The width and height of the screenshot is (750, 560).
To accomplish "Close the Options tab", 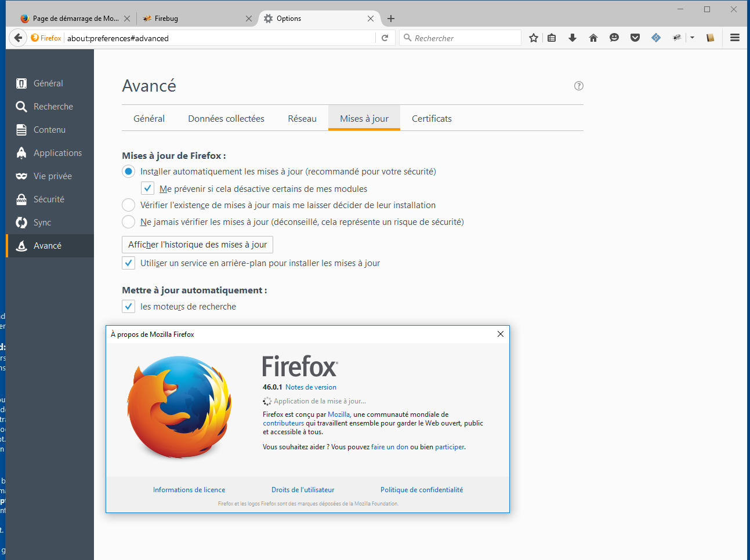I will pyautogui.click(x=371, y=19).
